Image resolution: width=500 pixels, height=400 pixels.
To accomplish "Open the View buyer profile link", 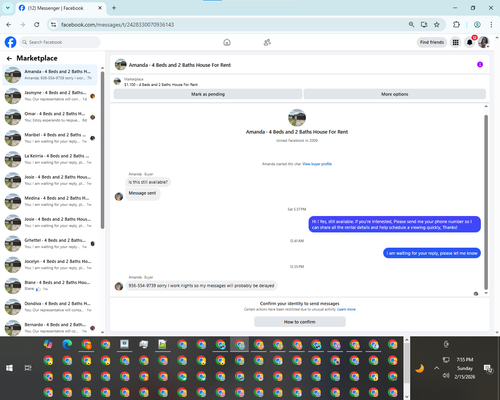I will click(x=317, y=164).
